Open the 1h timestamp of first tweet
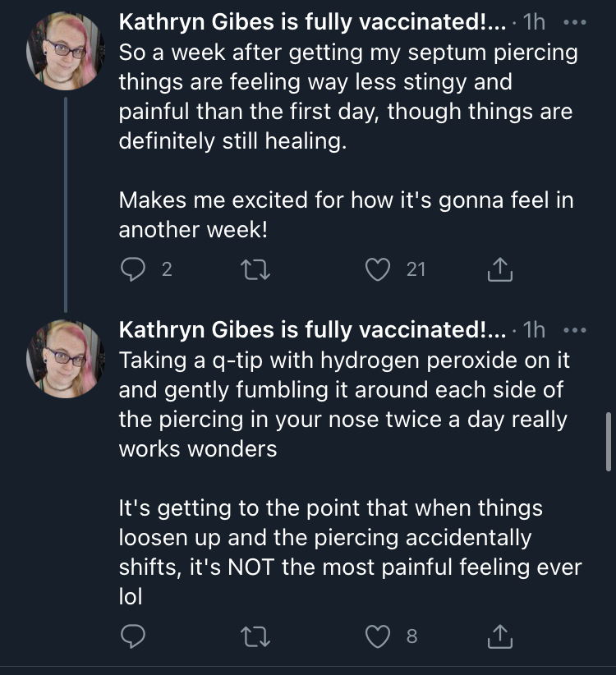Screen dimensions: 616x675 [x=534, y=22]
